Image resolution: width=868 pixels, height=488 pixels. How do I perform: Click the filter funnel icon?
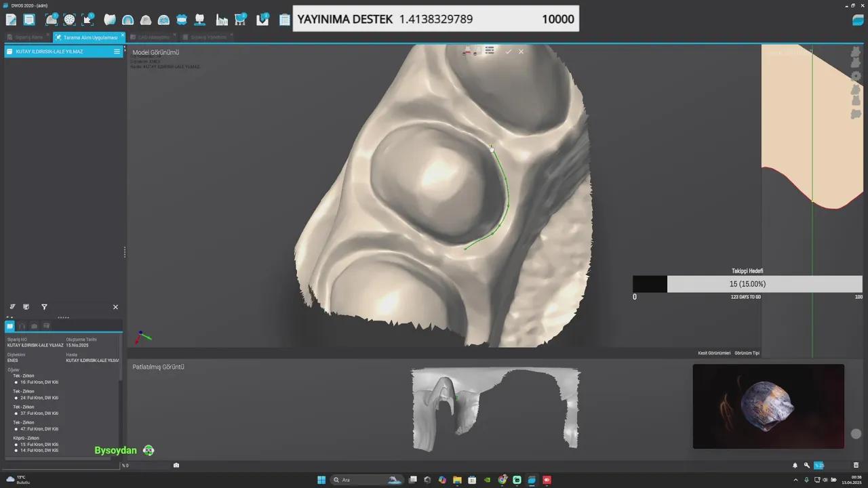tap(44, 307)
